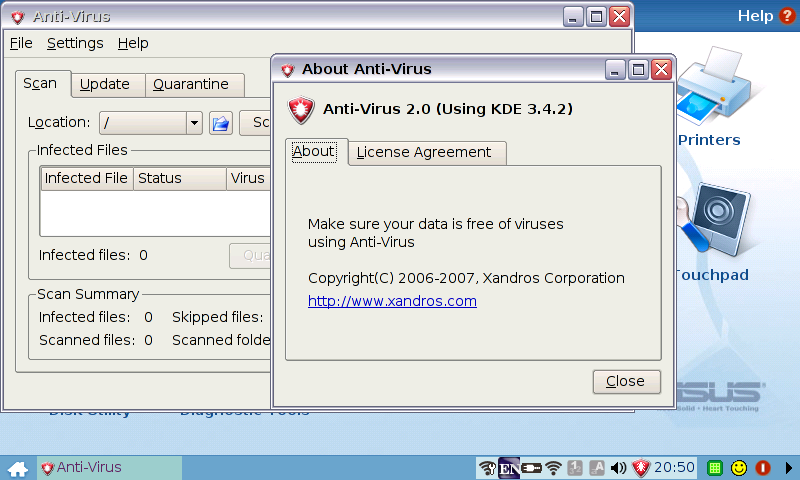Click the Num Lock indicator tray icon
800x480 pixels.
[x=575, y=468]
